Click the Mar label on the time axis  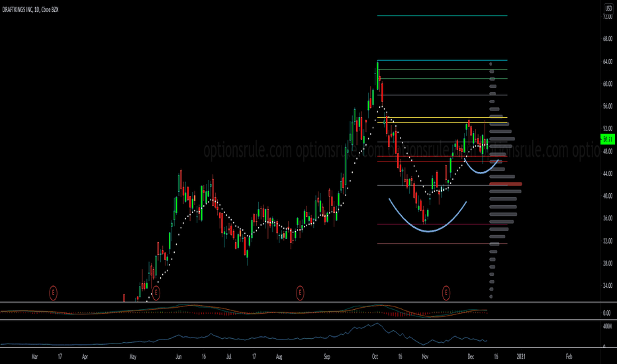pos(34,357)
